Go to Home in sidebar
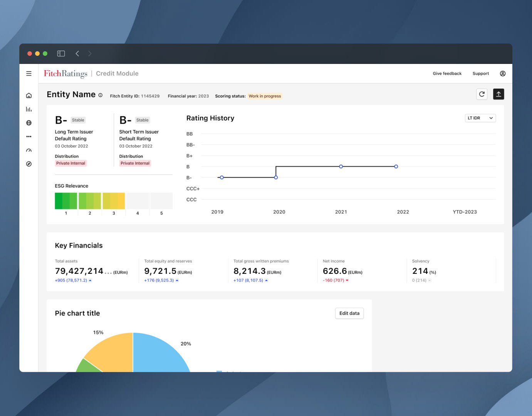This screenshot has width=532, height=416. point(29,96)
